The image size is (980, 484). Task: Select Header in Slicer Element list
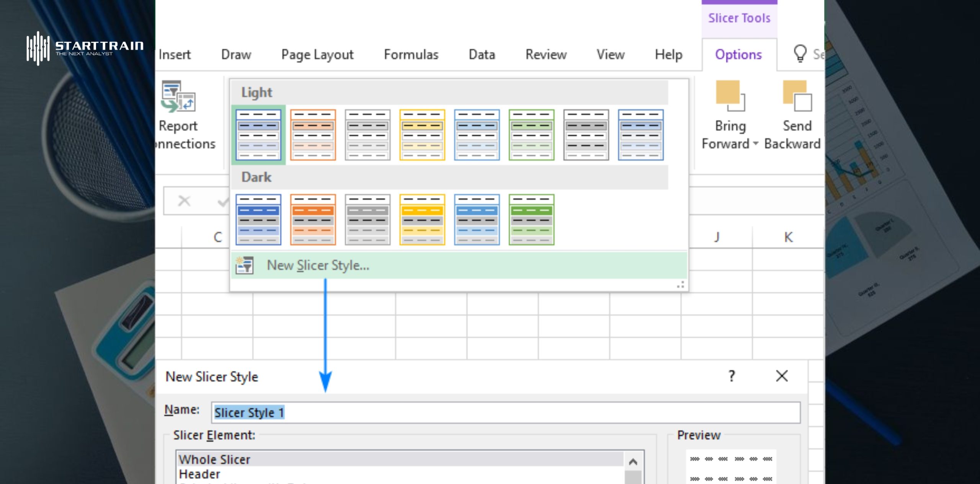[199, 474]
